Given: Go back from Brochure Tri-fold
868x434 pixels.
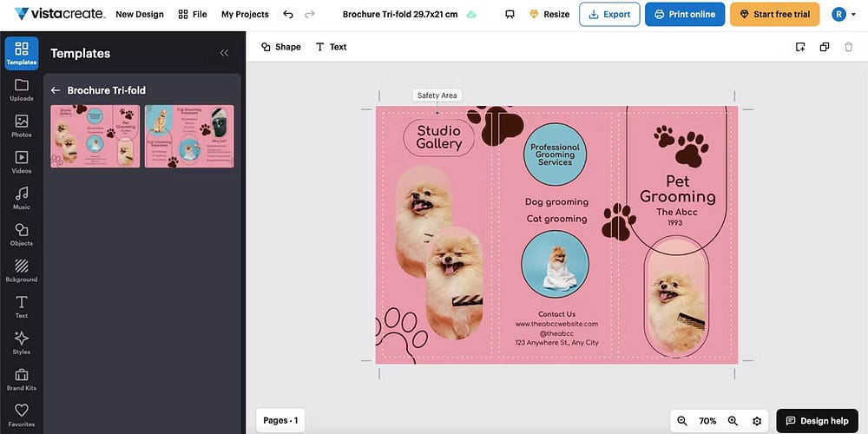Looking at the screenshot, I should (56, 90).
